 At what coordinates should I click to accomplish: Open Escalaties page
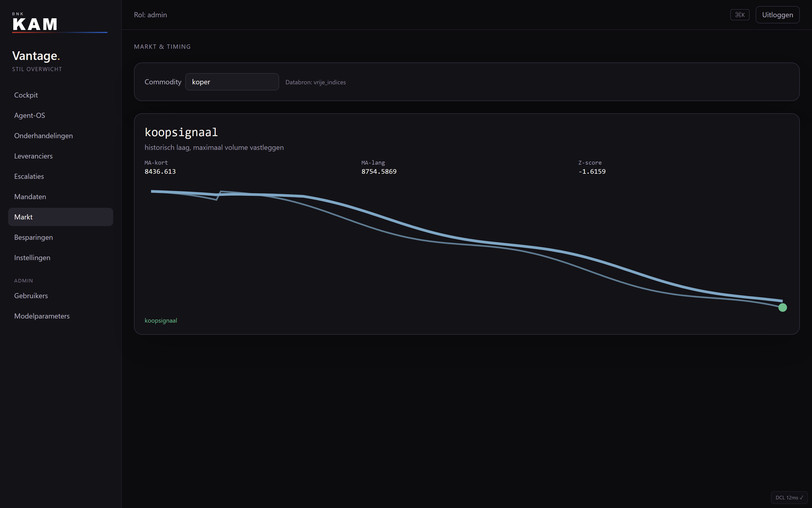click(x=60, y=176)
